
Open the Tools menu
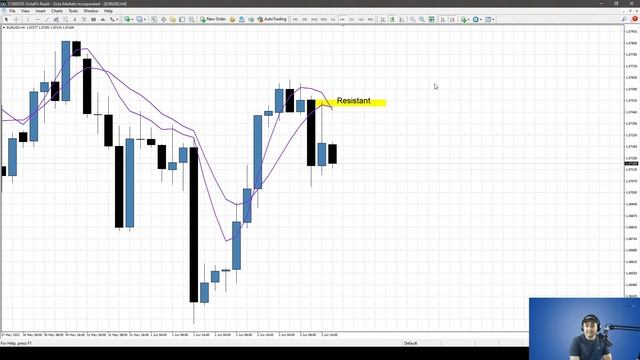73,11
